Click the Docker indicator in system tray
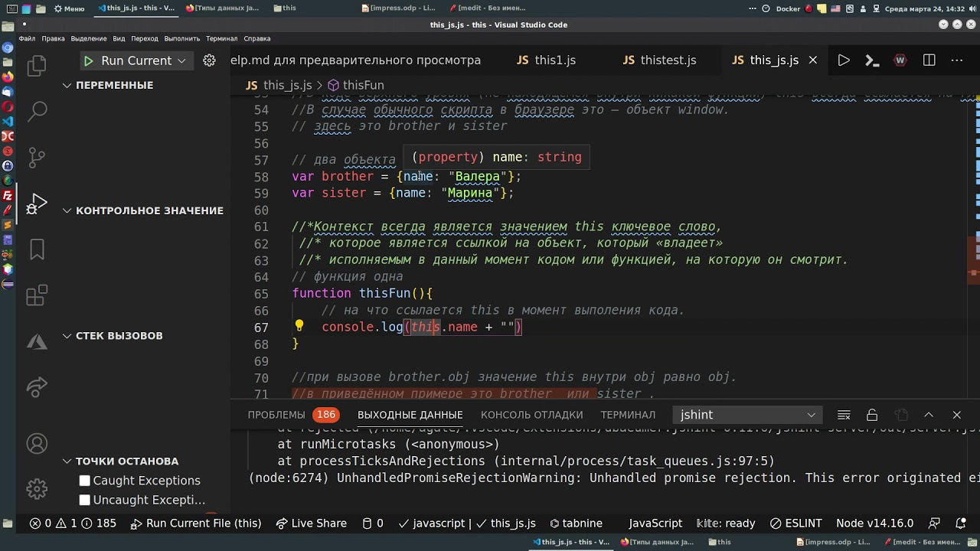 (x=788, y=8)
